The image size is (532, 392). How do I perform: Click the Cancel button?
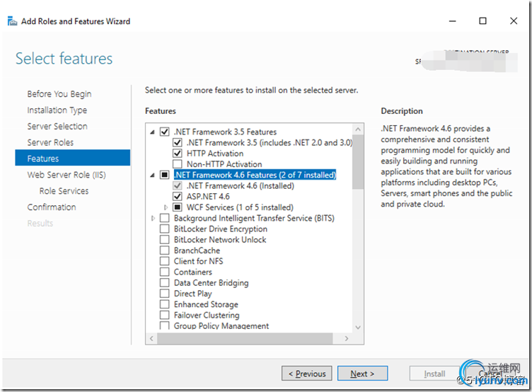[490, 374]
